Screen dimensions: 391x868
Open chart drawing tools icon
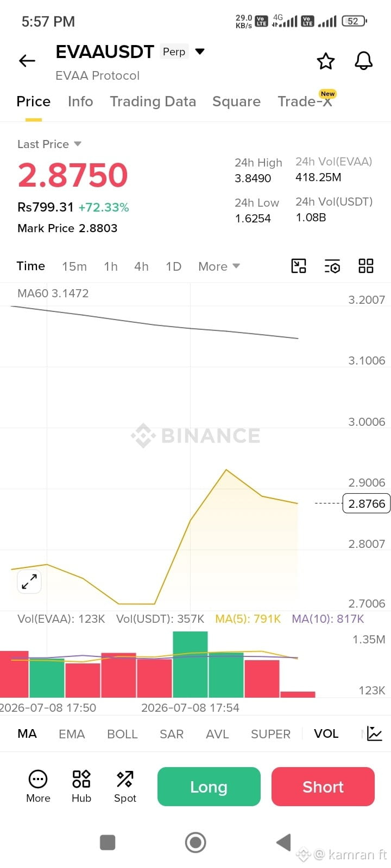tap(299, 266)
